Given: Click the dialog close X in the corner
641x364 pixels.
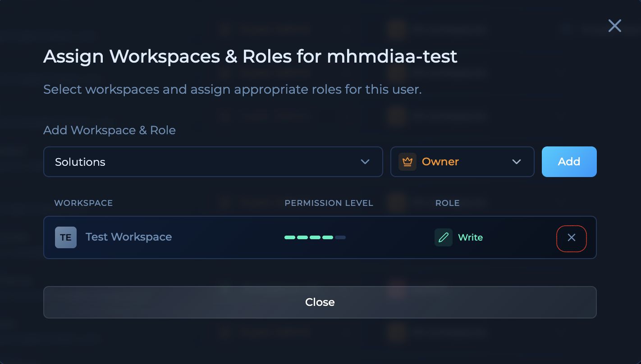Looking at the screenshot, I should pyautogui.click(x=614, y=26).
